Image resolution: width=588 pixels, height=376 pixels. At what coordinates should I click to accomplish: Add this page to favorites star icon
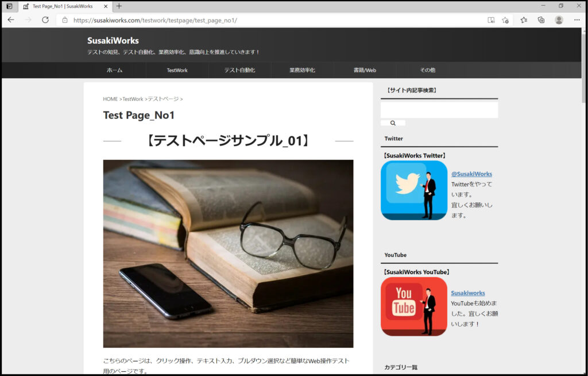pyautogui.click(x=505, y=20)
